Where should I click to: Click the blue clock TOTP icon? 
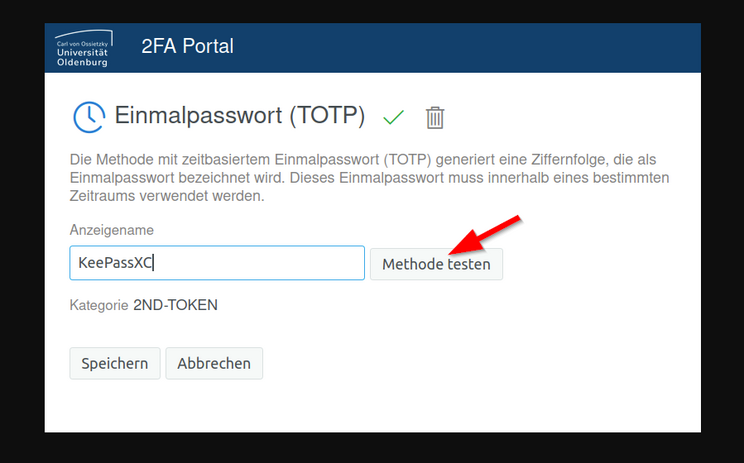pos(88,116)
